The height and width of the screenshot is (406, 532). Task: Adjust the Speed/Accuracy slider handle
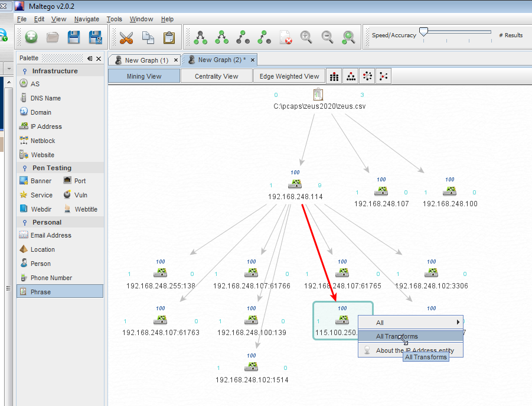(423, 32)
